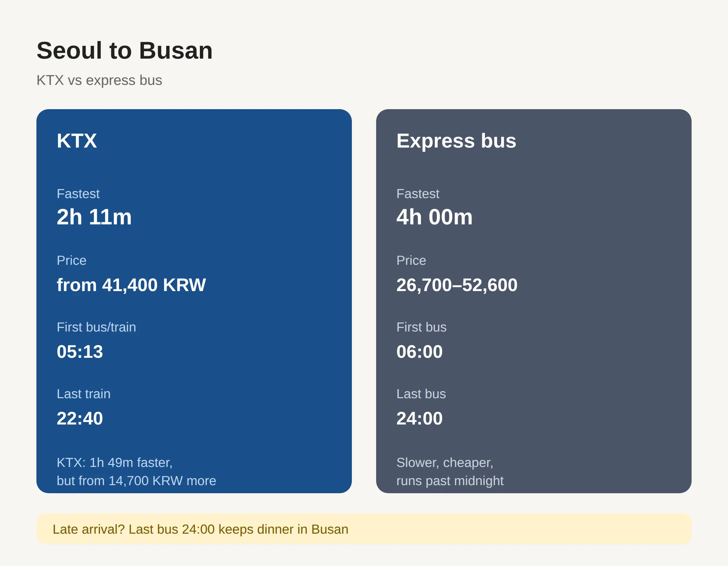This screenshot has height=566, width=728.
Task: Click the bus fastest time 4h 00m
Action: [x=434, y=217]
